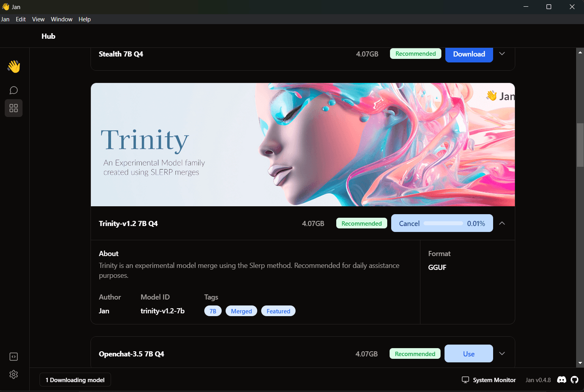Open the GitHub icon in status bar
The image size is (584, 392).
(x=575, y=380)
